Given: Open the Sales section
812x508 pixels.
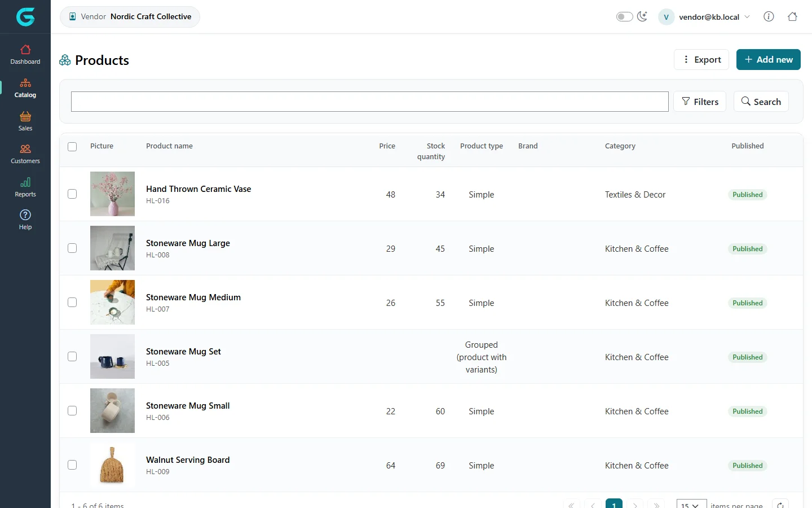Looking at the screenshot, I should 25,121.
